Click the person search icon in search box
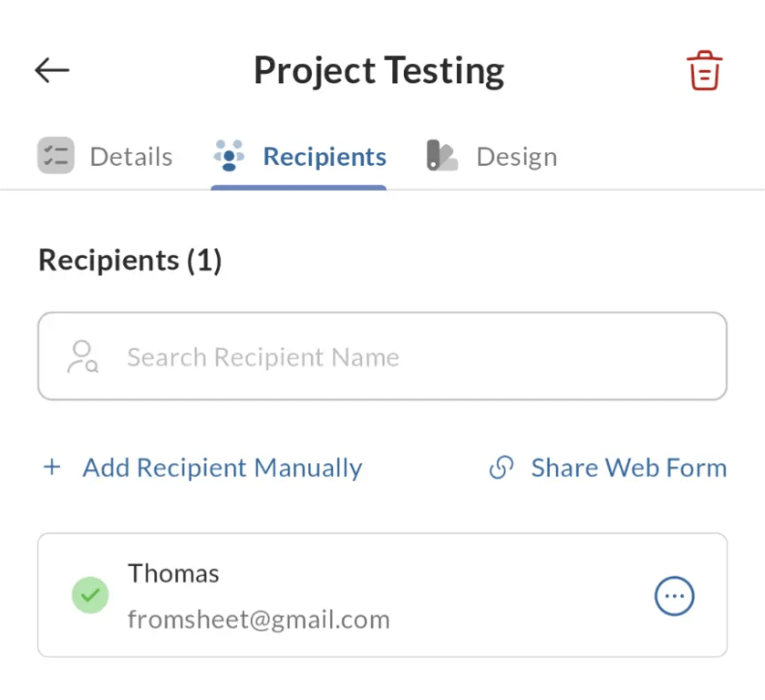Image resolution: width=765 pixels, height=700 pixels. pos(83,356)
